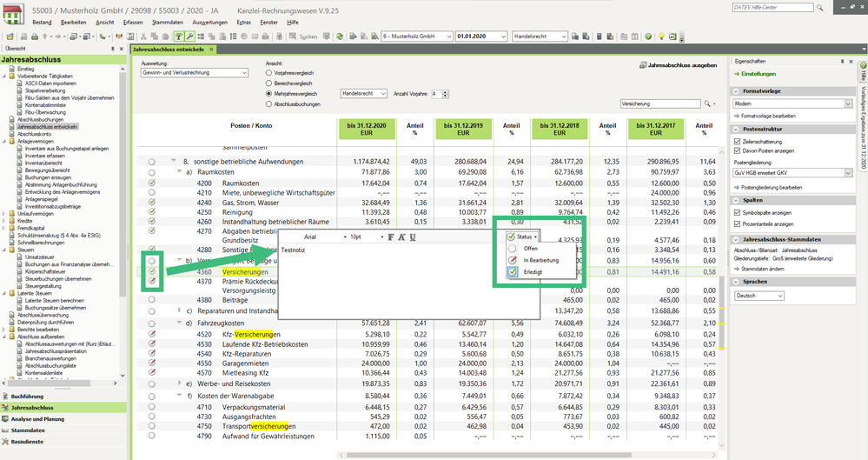868x460 pixels.
Task: Open Buchführung in the bottom navigation
Action: (63, 397)
